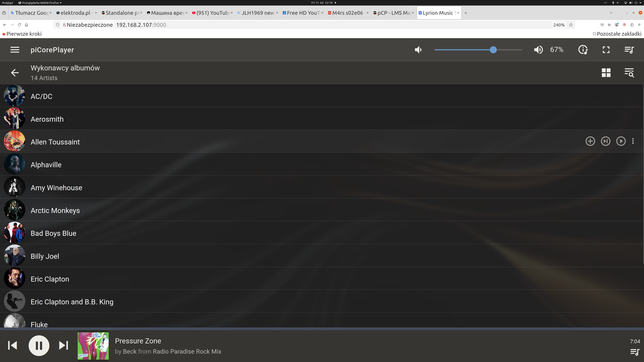Skip to previous track
The height and width of the screenshot is (362, 644).
tap(13, 346)
